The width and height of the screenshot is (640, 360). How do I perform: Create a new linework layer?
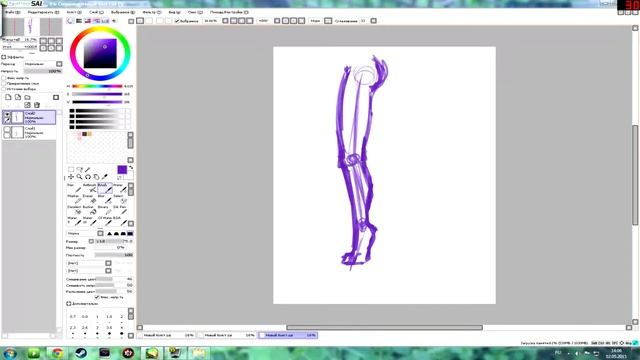coord(18,97)
